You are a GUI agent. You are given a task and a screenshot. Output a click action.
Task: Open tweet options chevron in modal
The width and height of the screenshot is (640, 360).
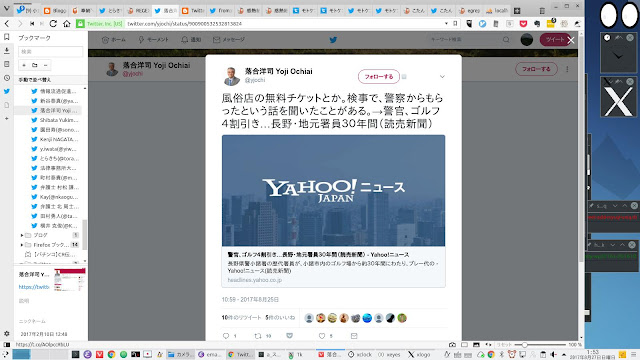pyautogui.click(x=442, y=76)
